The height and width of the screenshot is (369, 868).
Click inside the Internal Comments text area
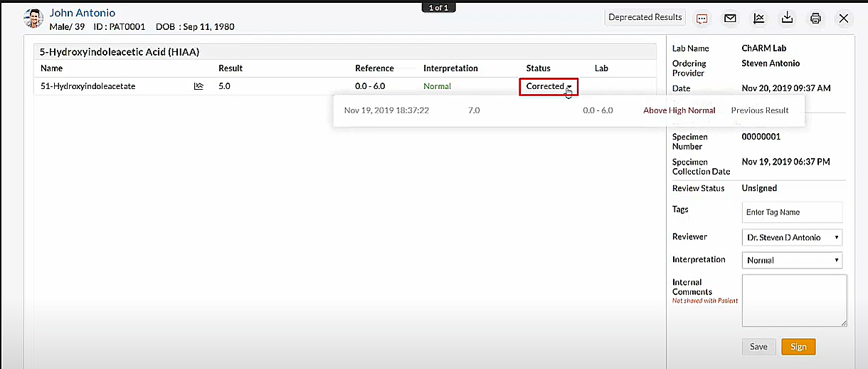coord(794,300)
